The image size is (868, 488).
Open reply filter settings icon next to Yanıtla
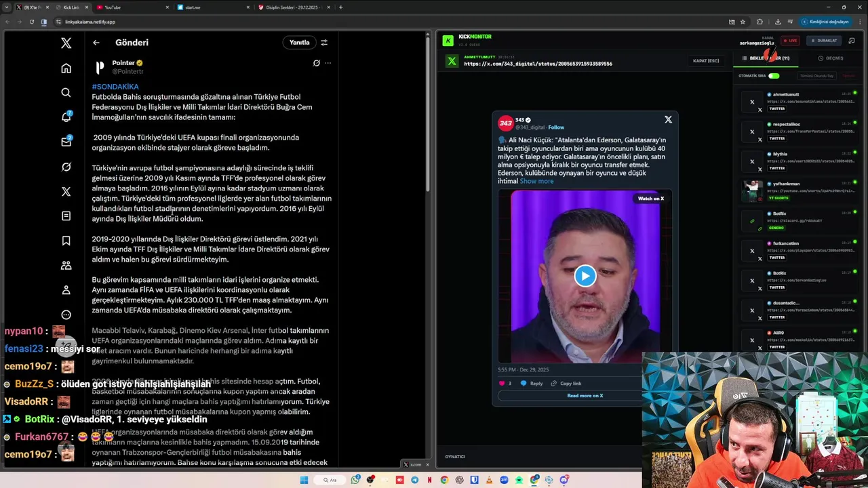[324, 43]
